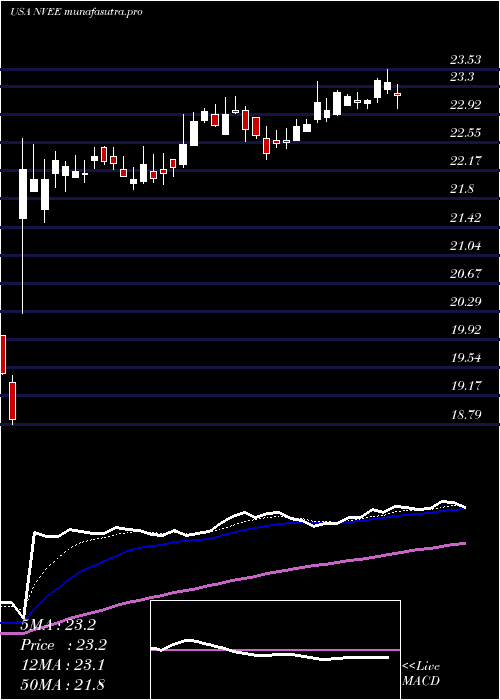Click the 22.55 price level label

[465, 133]
